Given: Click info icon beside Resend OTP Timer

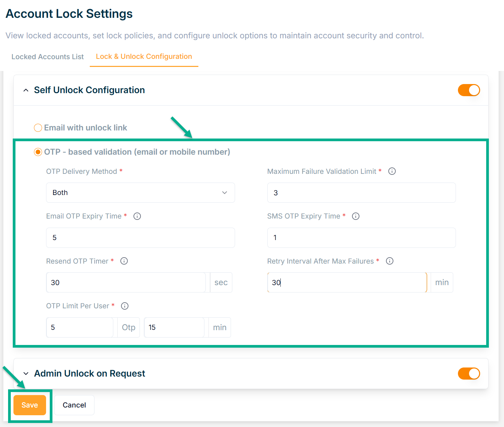Looking at the screenshot, I should tap(124, 261).
